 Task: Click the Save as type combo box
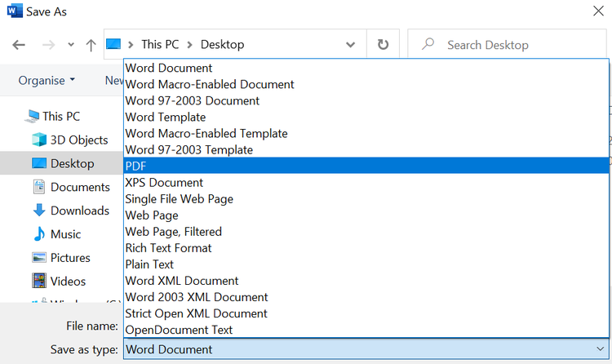coord(366,349)
